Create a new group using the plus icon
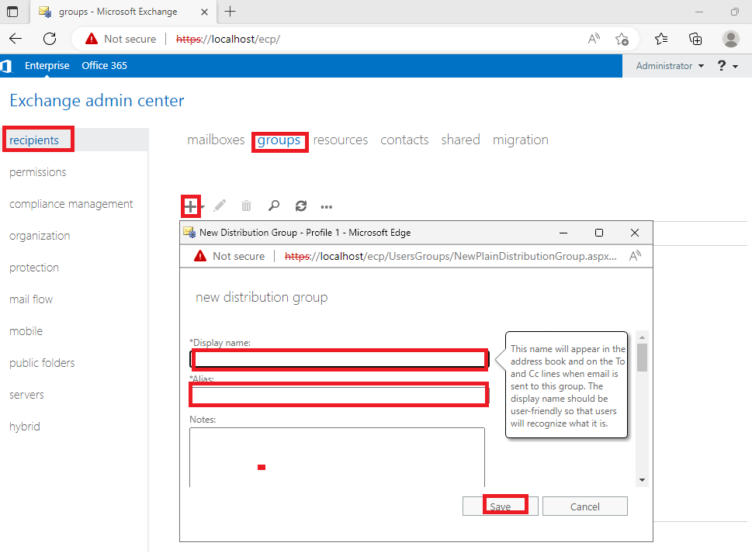Image resolution: width=752 pixels, height=560 pixels. (191, 206)
